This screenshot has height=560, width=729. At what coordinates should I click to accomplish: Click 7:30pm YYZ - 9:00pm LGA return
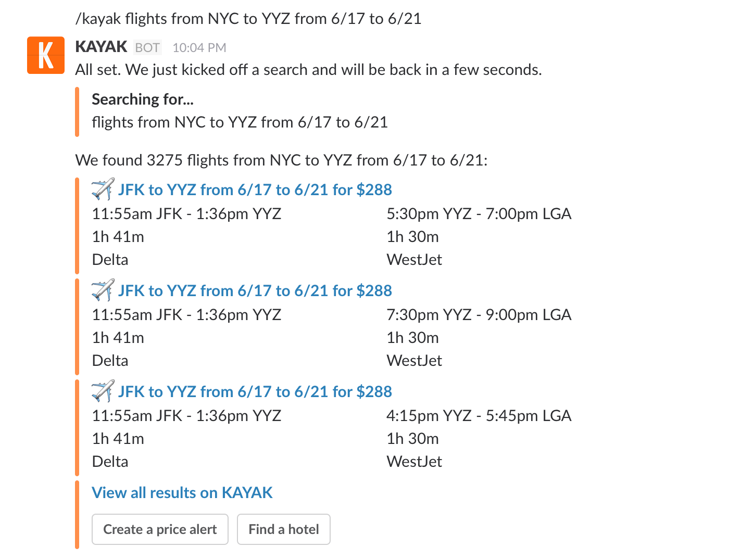(x=479, y=315)
